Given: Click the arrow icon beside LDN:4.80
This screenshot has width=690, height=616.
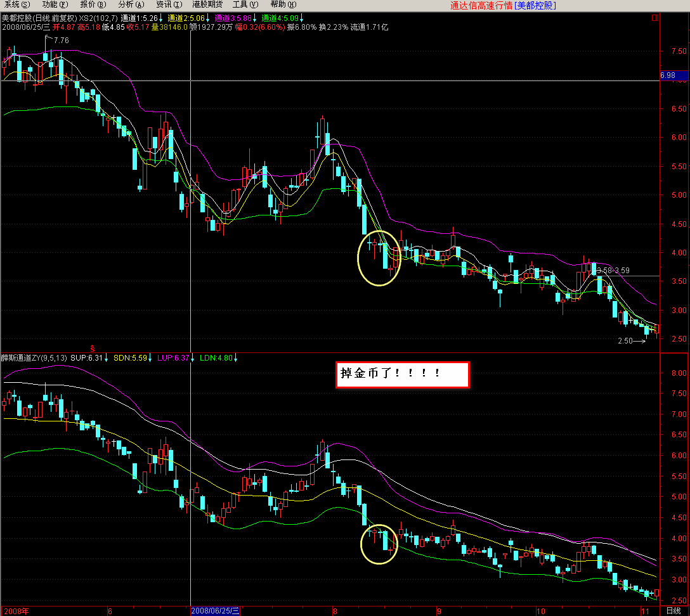Looking at the screenshot, I should (235, 358).
